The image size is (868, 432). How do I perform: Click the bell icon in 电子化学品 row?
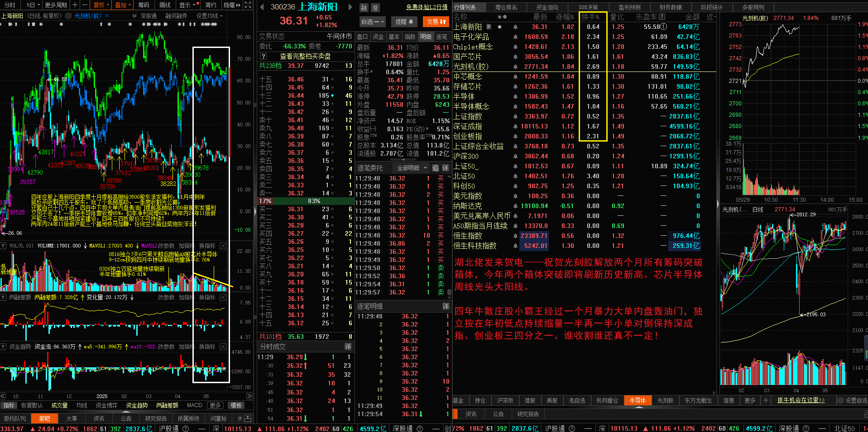(x=515, y=37)
